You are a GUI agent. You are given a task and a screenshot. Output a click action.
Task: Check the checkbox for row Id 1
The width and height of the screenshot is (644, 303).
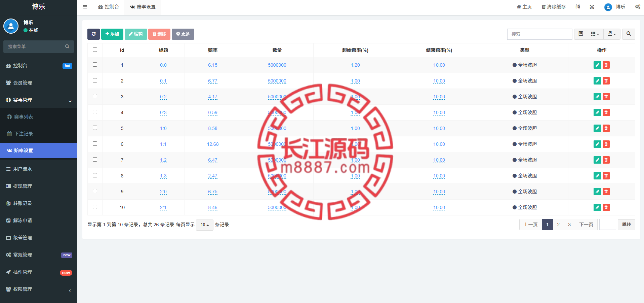point(95,65)
